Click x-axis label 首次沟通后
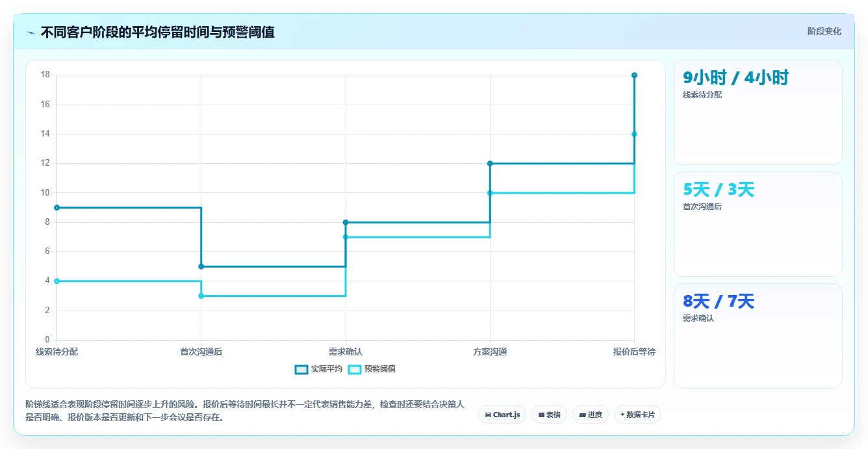 [x=201, y=352]
